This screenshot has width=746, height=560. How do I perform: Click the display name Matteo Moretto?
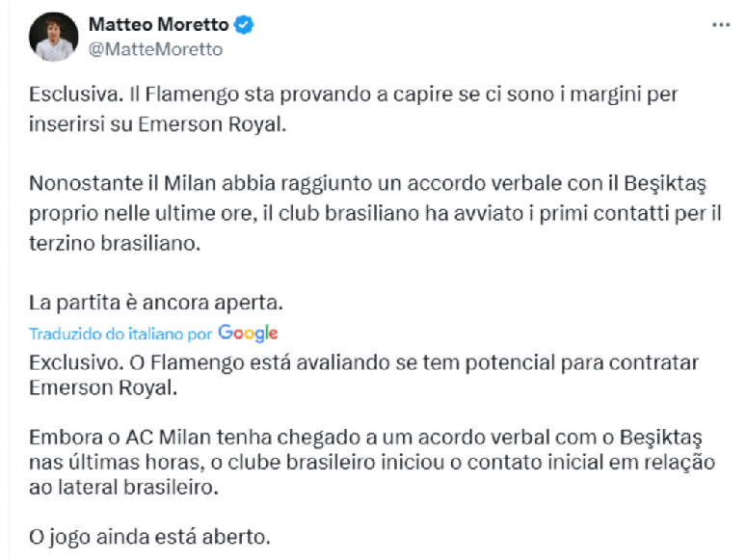tap(160, 25)
